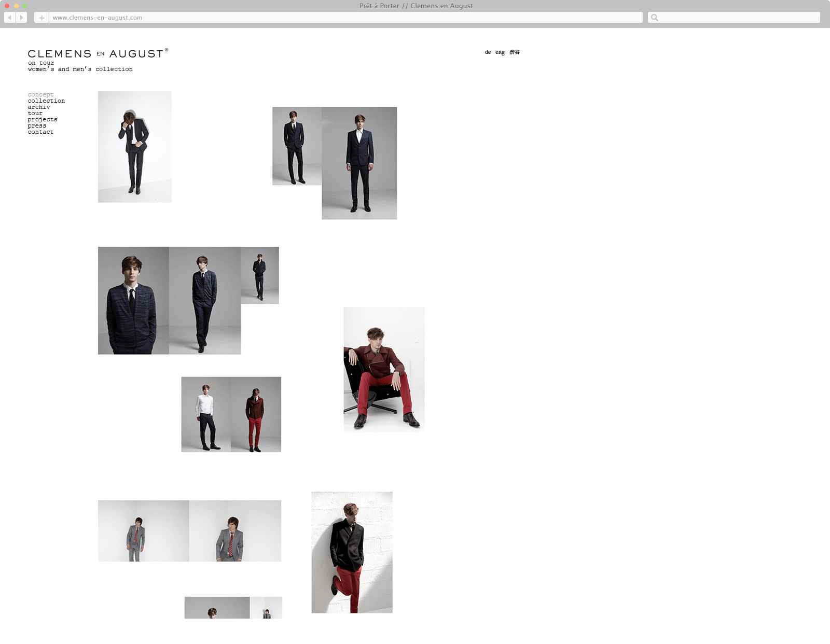Screen dimensions: 830x644
Task: Open the projects menu item
Action: point(43,119)
